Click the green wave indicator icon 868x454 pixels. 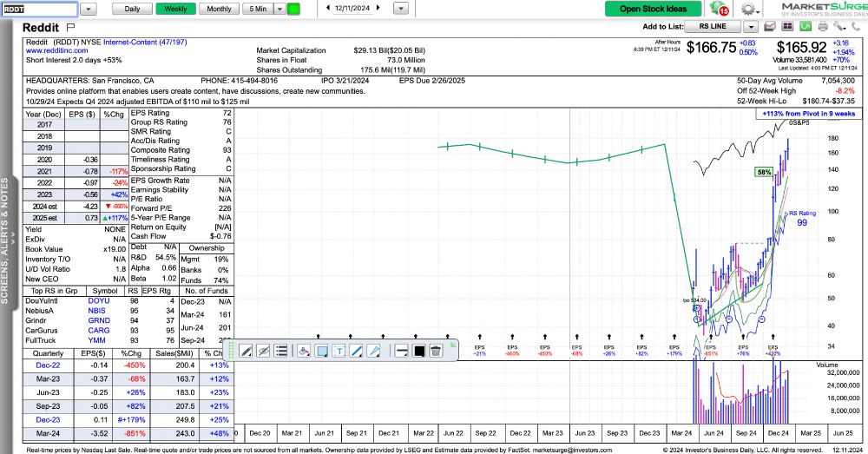click(806, 26)
